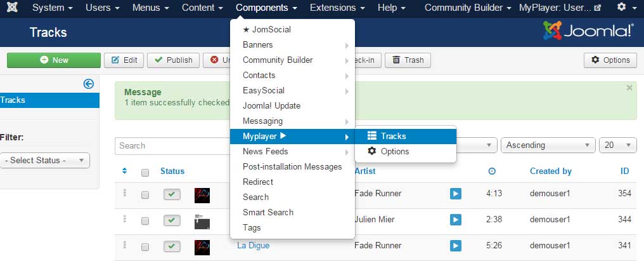Select the checkbox for track ID 354
The width and height of the screenshot is (644, 261).
pyautogui.click(x=145, y=195)
